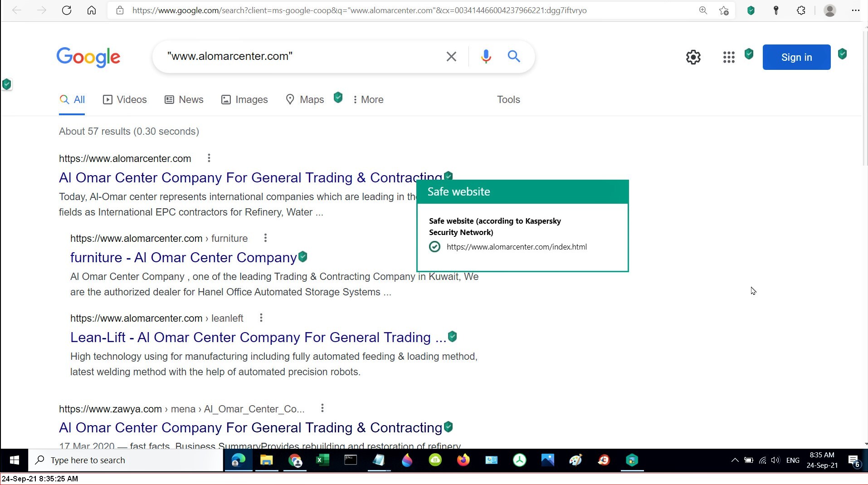The image size is (868, 485).
Task: Expand the More search options
Action: click(x=368, y=100)
